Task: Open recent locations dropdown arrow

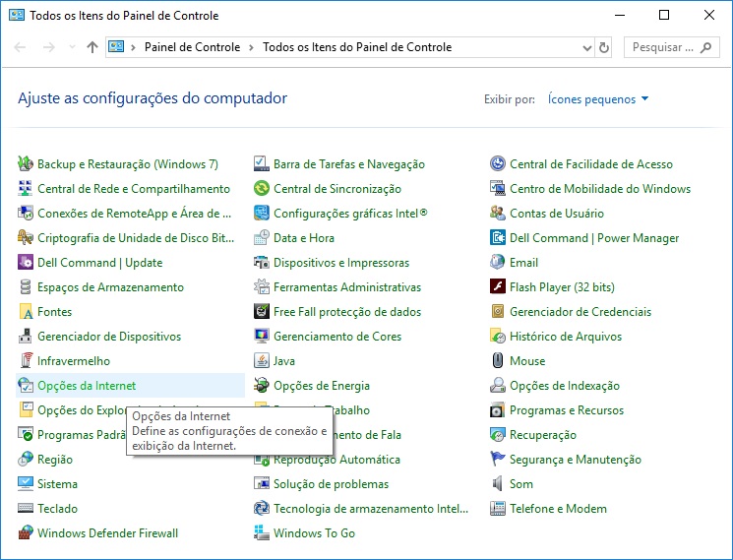Action: pos(72,47)
